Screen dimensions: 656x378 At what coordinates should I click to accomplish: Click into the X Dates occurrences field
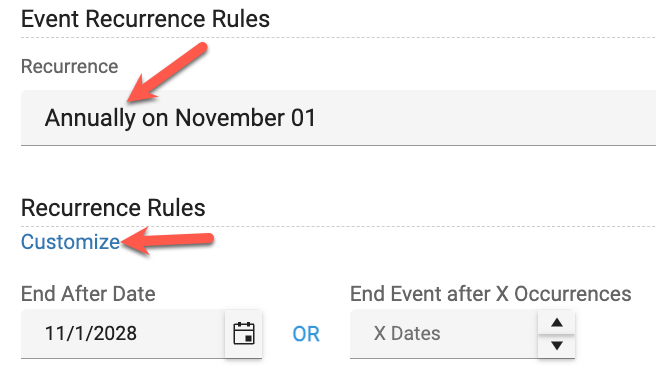click(x=443, y=334)
